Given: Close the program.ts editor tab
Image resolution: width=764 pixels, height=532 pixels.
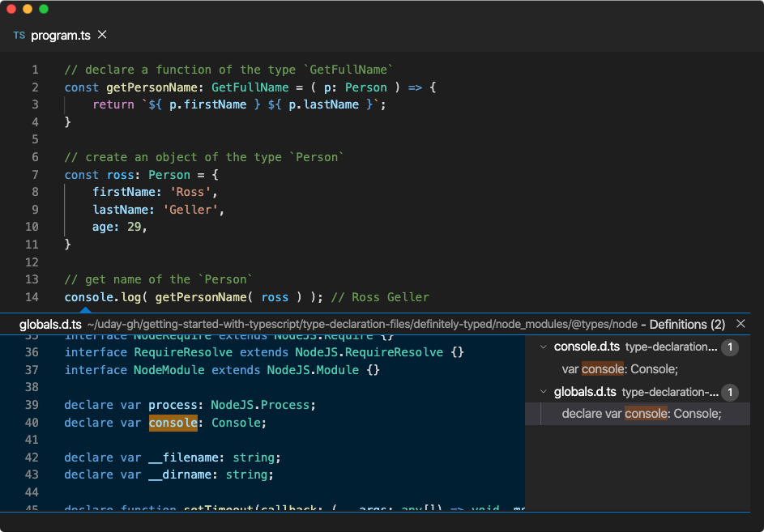Looking at the screenshot, I should [100, 36].
